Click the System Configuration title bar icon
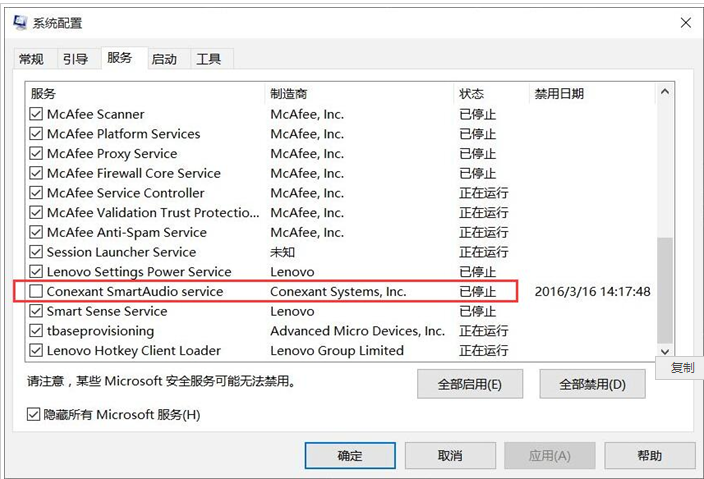Image resolution: width=704 pixels, height=479 pixels. tap(21, 23)
